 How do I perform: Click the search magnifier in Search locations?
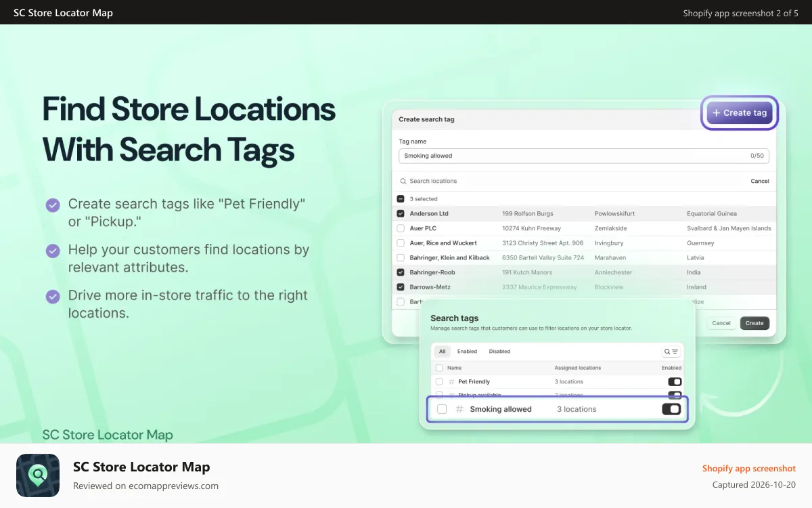coord(403,182)
